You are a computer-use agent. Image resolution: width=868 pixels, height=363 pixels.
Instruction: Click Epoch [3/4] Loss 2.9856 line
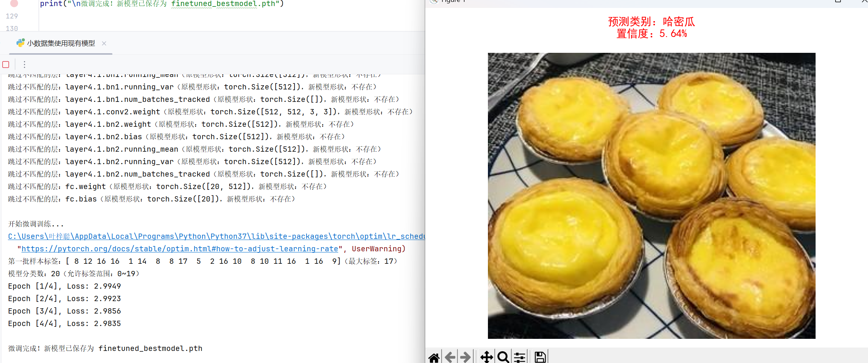[64, 311]
